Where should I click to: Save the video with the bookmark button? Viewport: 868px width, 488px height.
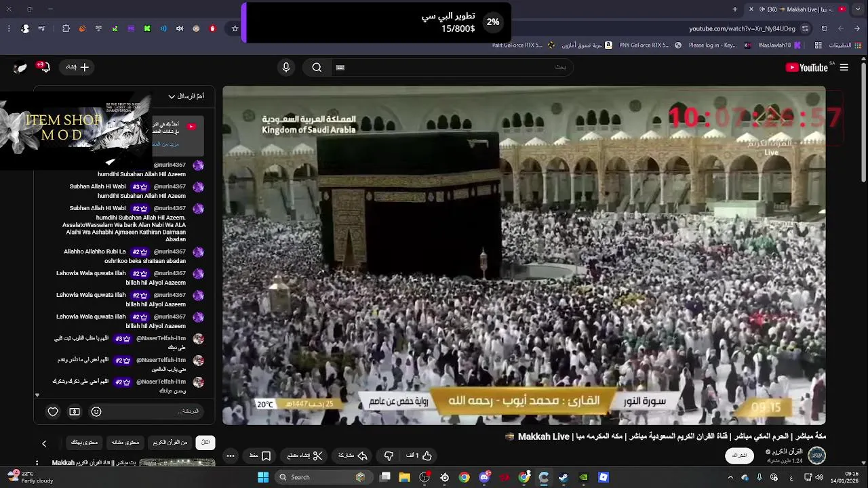pos(260,456)
